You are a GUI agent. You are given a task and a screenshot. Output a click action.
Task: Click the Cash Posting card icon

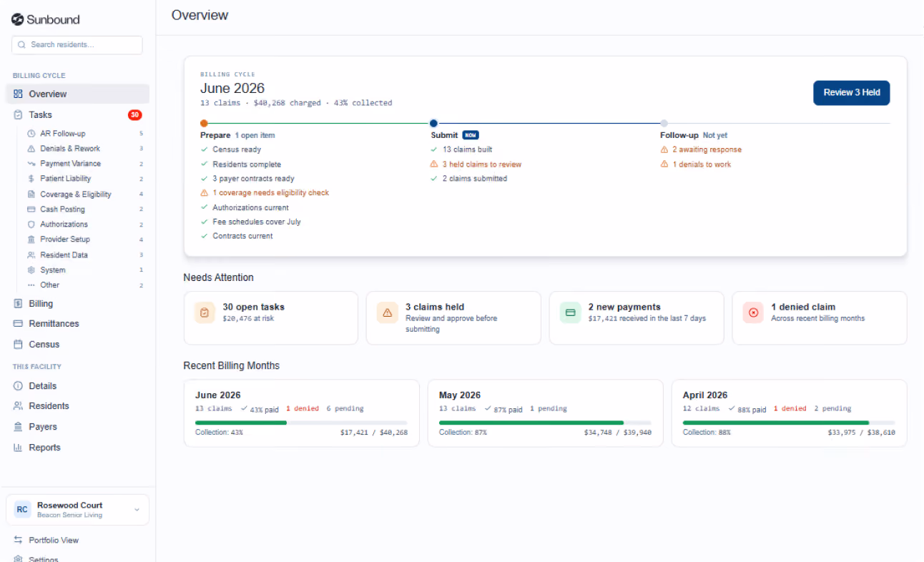[31, 209]
